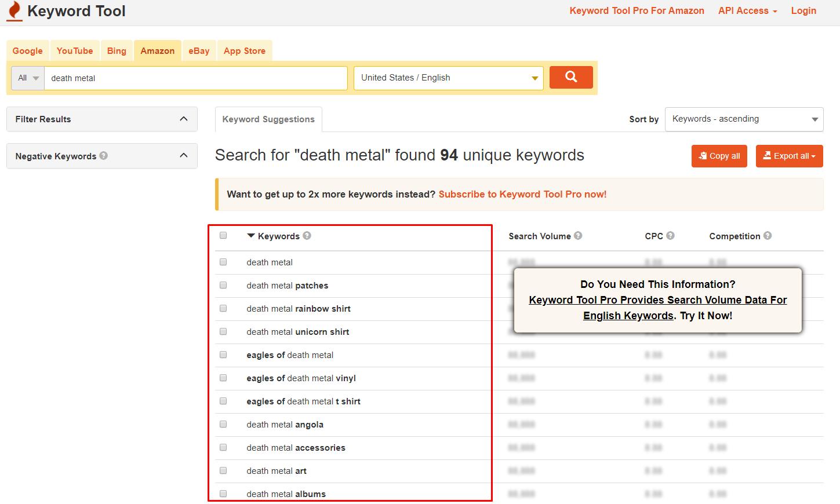Screen dimensions: 840x504
Task: Switch to the App Store tab
Action: pyautogui.click(x=245, y=51)
